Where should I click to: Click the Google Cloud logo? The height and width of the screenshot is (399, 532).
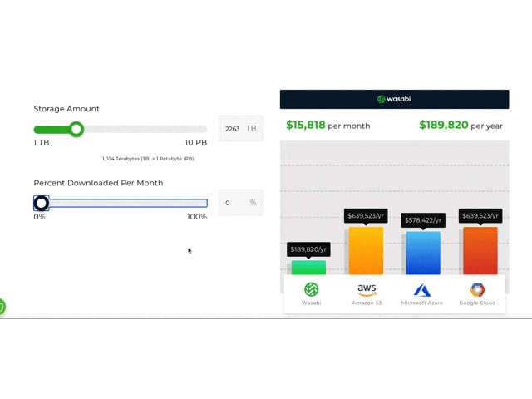coord(477,290)
